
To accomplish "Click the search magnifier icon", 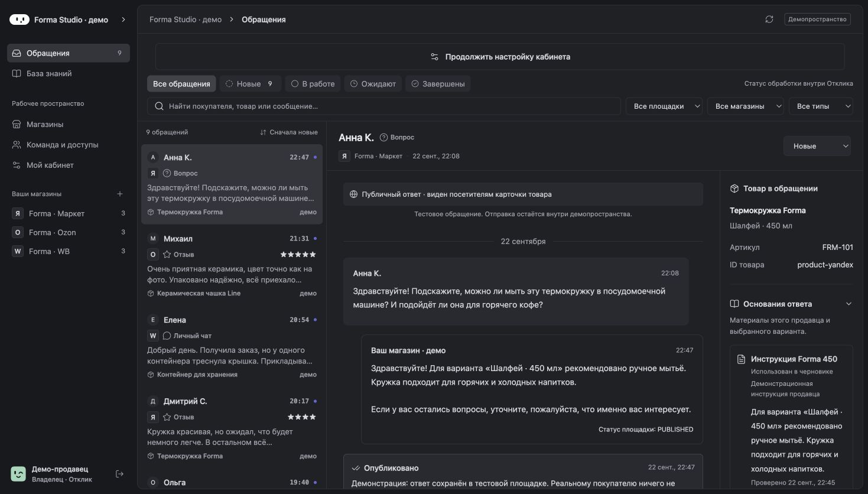I will coord(159,106).
